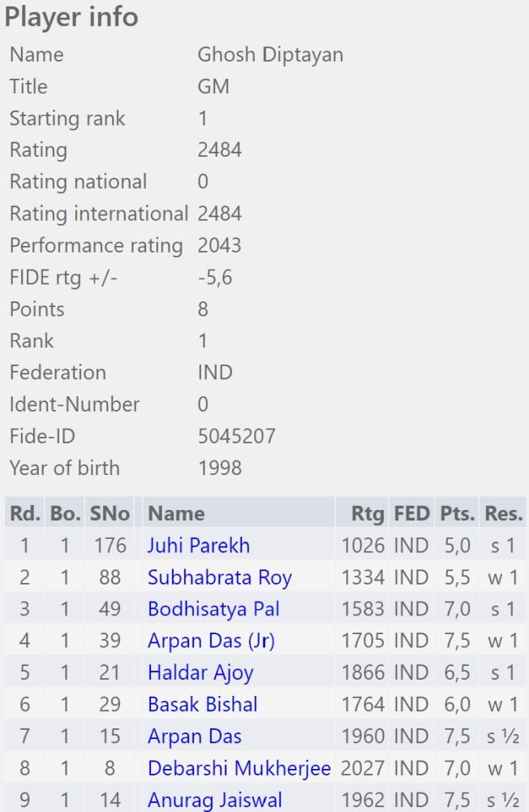529x812 pixels.
Task: Click the Fide-ID value 5045207
Action: tap(236, 436)
